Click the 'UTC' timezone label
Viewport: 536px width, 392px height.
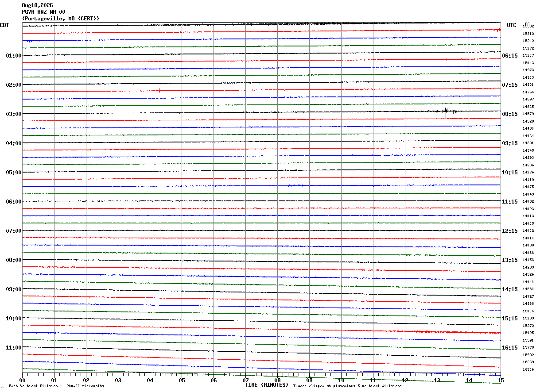click(512, 25)
